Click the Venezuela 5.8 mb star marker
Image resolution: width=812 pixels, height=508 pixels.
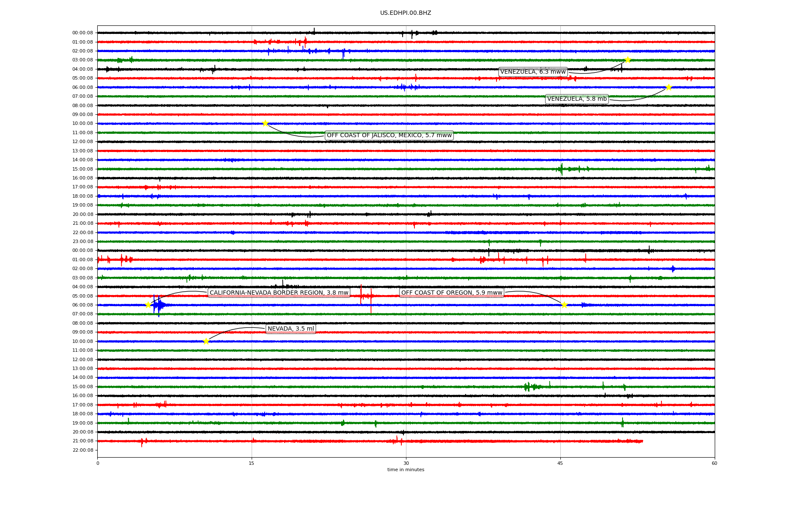[669, 88]
